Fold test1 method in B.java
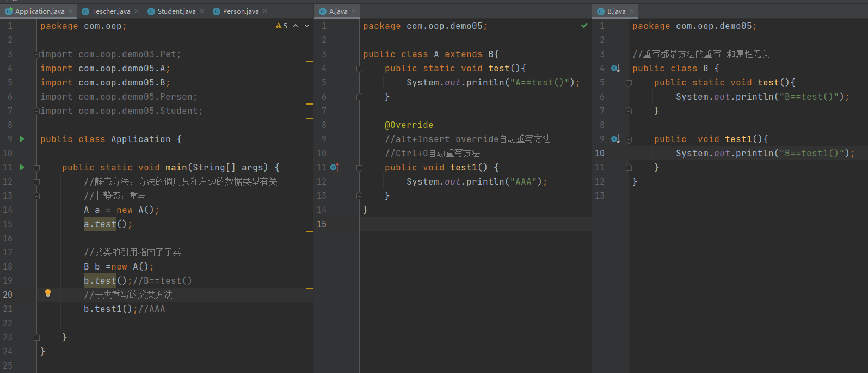The height and width of the screenshot is (373, 868). click(x=629, y=139)
